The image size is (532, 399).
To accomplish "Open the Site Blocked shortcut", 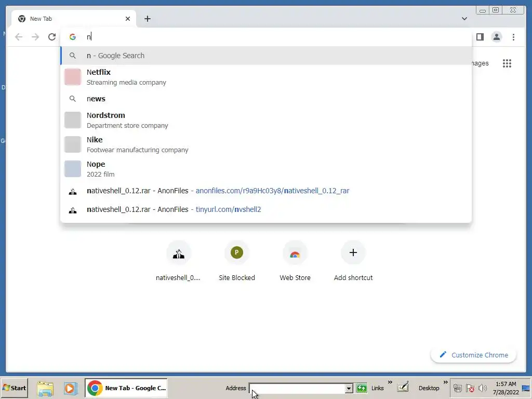I will point(237,261).
